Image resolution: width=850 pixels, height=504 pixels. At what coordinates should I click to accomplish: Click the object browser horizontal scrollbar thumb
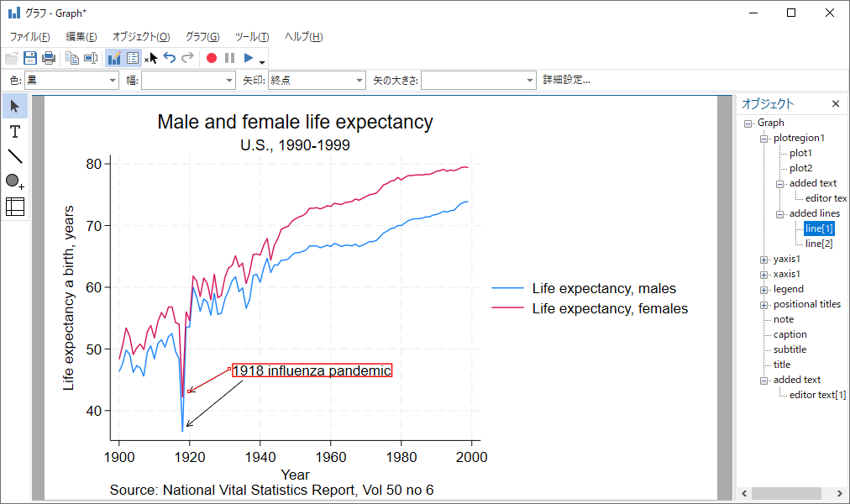[786, 493]
